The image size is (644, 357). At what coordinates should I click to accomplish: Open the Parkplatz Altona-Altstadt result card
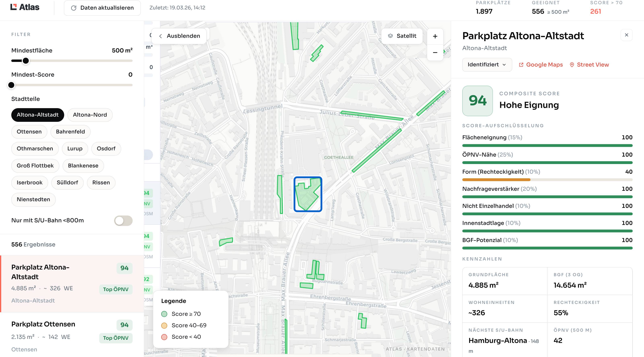72,284
